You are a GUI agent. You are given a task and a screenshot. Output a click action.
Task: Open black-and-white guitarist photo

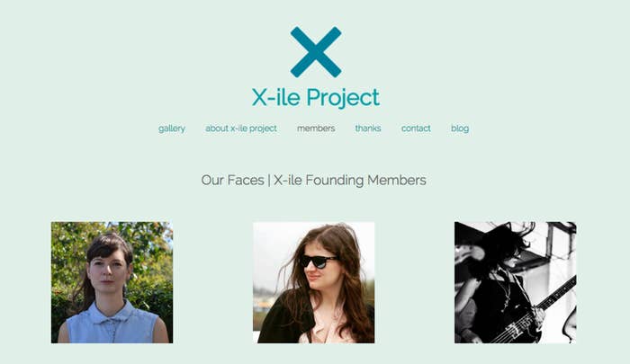click(x=516, y=282)
